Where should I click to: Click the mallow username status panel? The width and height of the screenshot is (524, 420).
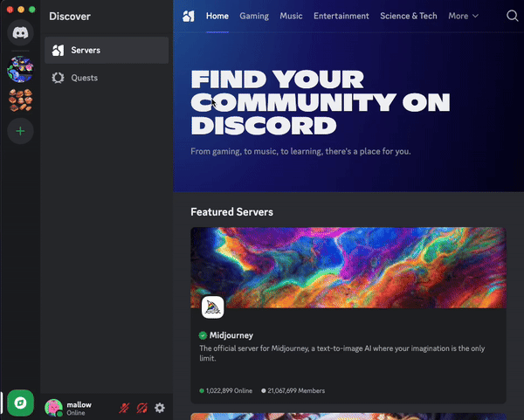(79, 408)
